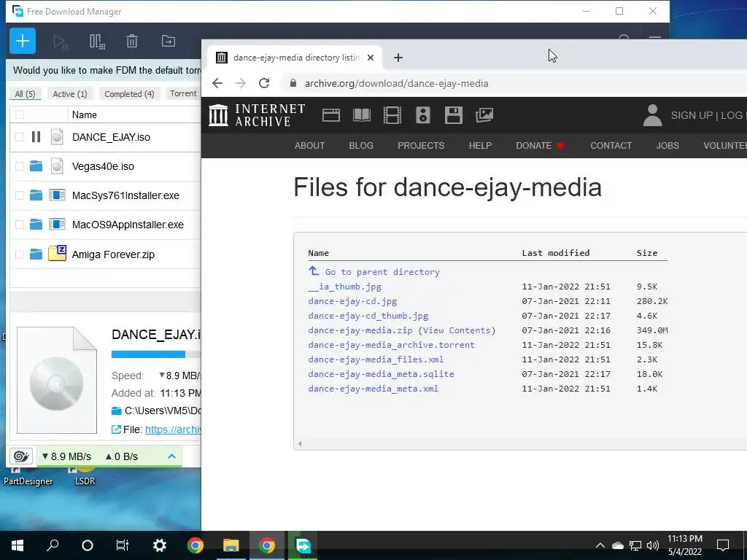Image resolution: width=747 pixels, height=560 pixels.
Task: Open the Audio speaker icon
Action: (423, 115)
